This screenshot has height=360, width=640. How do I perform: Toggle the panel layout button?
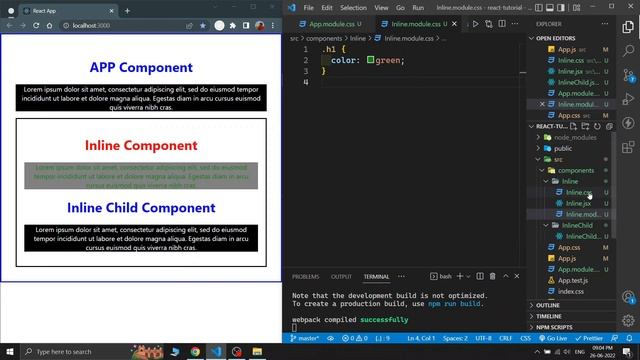pyautogui.click(x=550, y=7)
